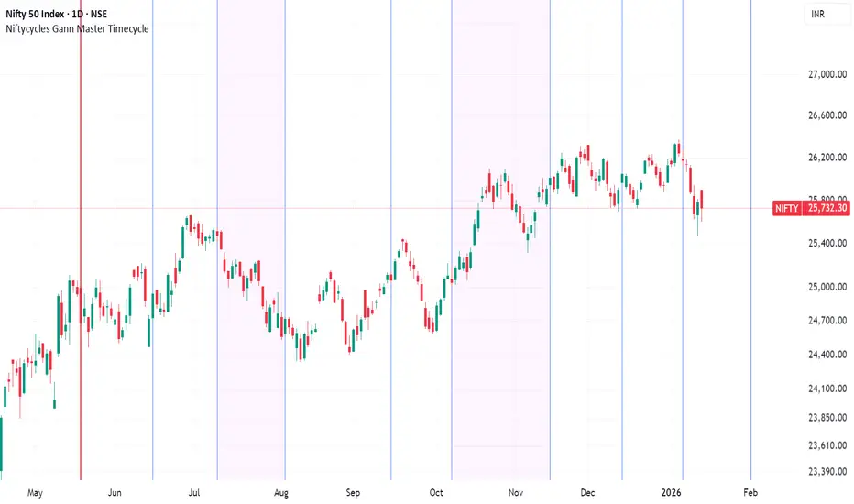Image resolution: width=854 pixels, height=504 pixels.
Task: Click the 24,100.00 price axis label
Action: [827, 389]
